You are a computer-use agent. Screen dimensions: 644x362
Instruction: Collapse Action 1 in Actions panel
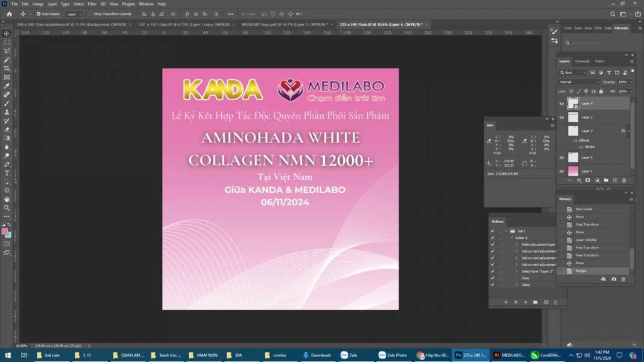click(511, 238)
